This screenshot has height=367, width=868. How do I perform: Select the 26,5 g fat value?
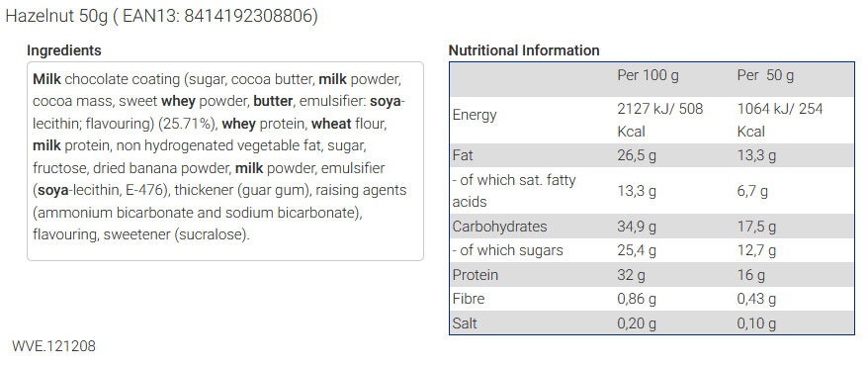coord(637,155)
